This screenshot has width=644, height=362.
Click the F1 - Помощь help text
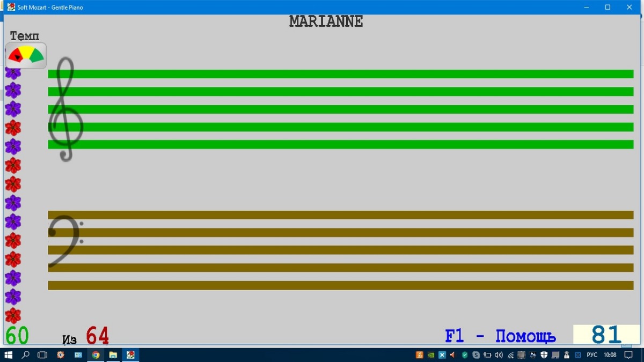tap(500, 336)
